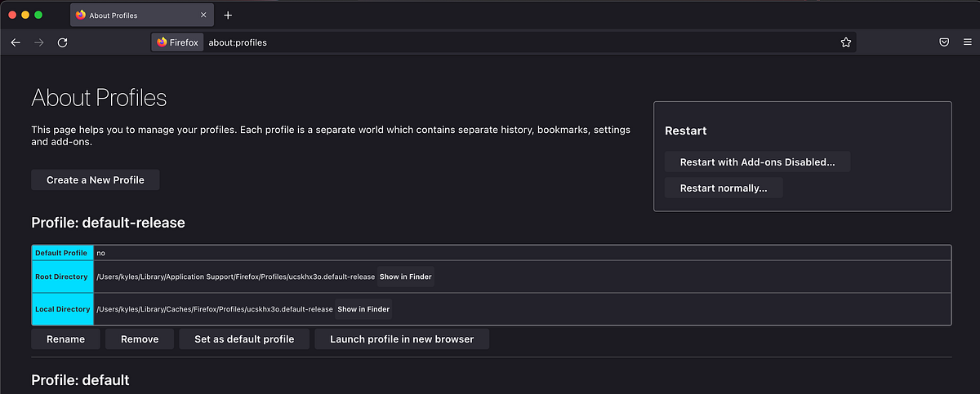Viewport: 980px width, 394px height.
Task: Click Create a New Profile button
Action: [95, 180]
